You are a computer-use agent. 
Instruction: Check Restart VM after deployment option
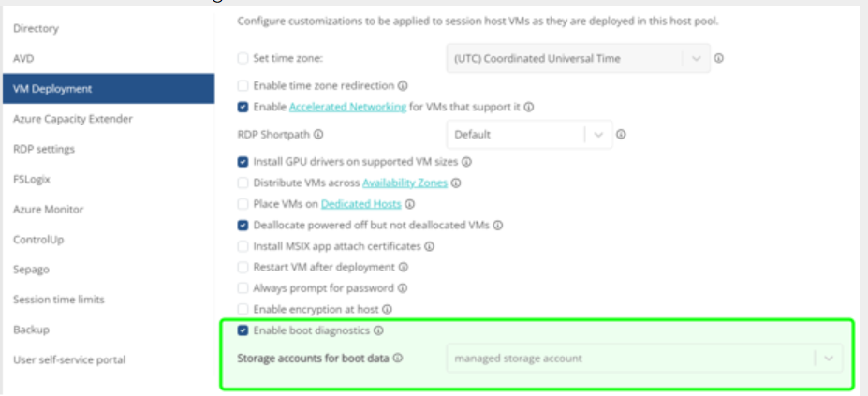243,266
